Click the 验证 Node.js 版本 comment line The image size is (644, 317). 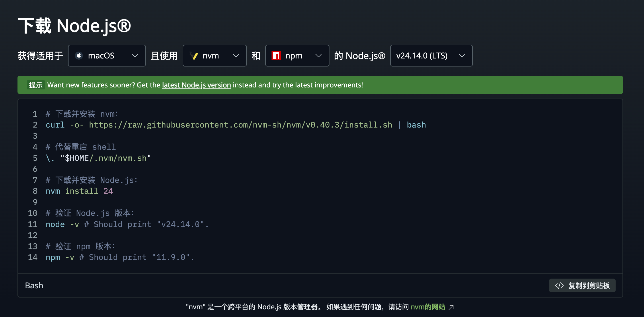[x=90, y=213]
